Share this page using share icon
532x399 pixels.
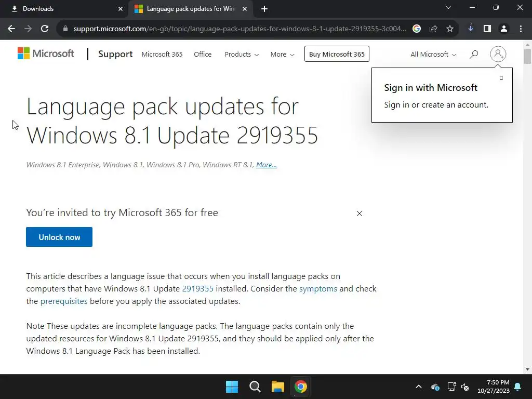(433, 29)
